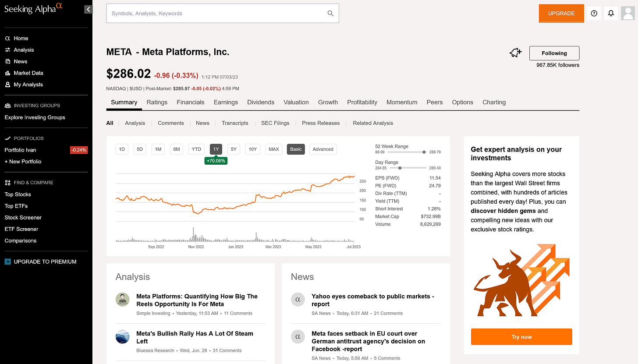Viewport: 638px width, 364px height.
Task: Open the Dividends tab
Action: [x=261, y=102]
